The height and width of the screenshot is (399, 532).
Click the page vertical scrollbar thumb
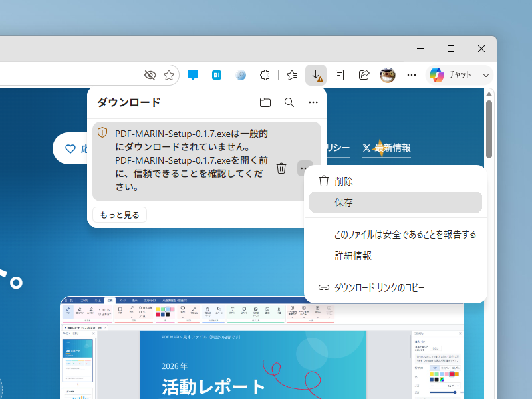tap(489, 129)
